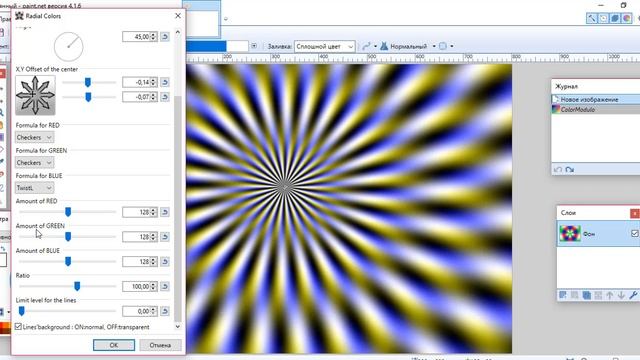Toggle the Tools window button in paint.net
Image resolution: width=640 pixels, height=360 pixels.
(591, 18)
